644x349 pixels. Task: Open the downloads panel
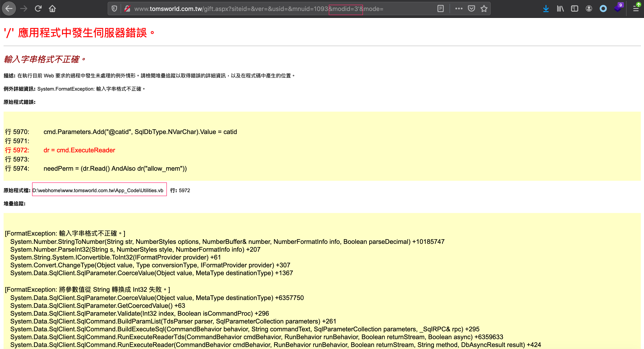tap(546, 9)
